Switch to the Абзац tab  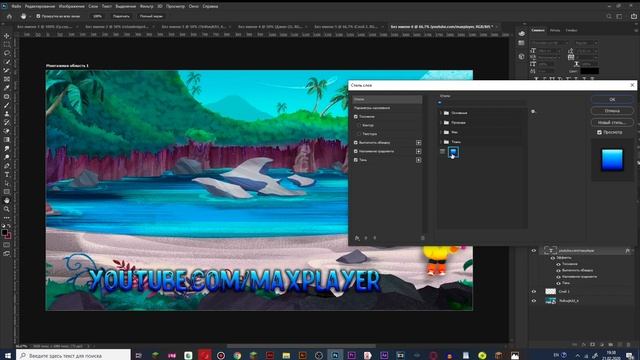[555, 30]
